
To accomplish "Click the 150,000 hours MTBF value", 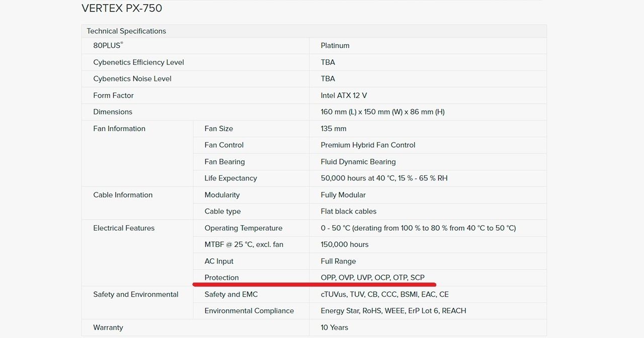I will pyautogui.click(x=345, y=245).
